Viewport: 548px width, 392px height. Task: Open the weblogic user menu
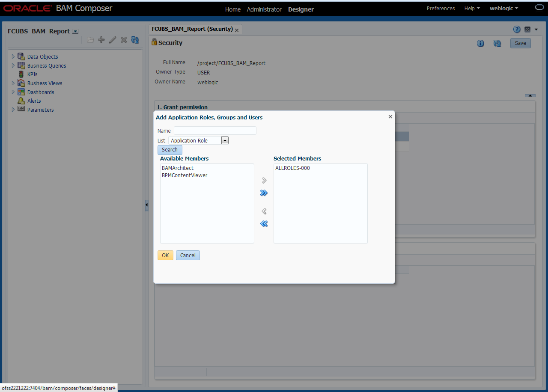(x=504, y=8)
